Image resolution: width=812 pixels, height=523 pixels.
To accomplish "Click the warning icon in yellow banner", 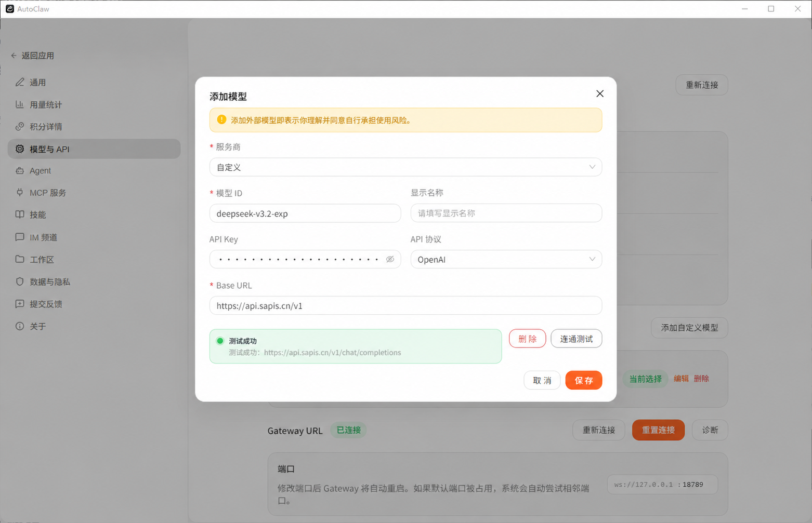I will tap(221, 119).
